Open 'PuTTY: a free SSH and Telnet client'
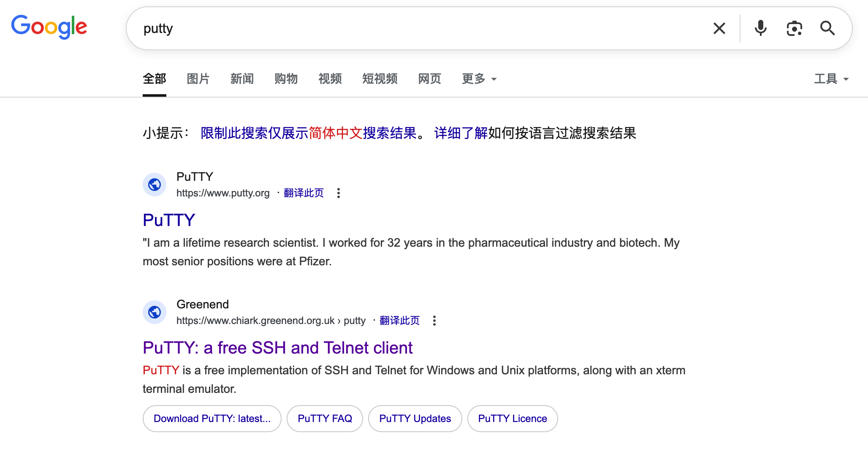This screenshot has width=868, height=452. point(277,348)
